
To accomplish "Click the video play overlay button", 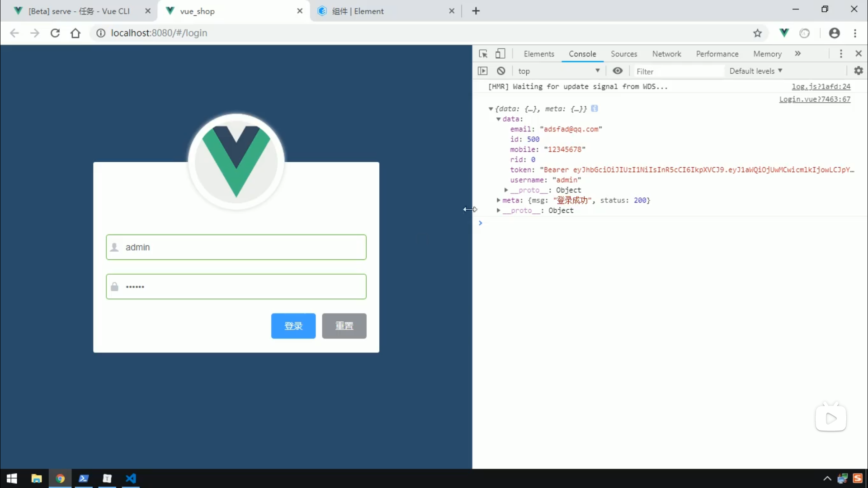I will pos(831,418).
